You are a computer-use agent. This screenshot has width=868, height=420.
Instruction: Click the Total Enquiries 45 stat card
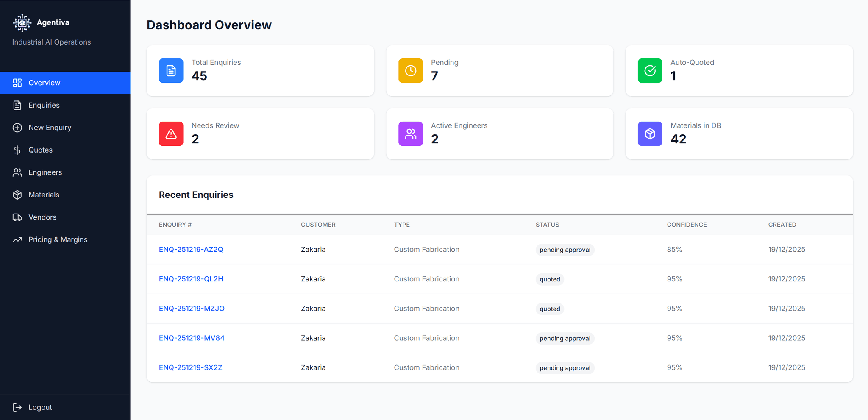click(260, 70)
